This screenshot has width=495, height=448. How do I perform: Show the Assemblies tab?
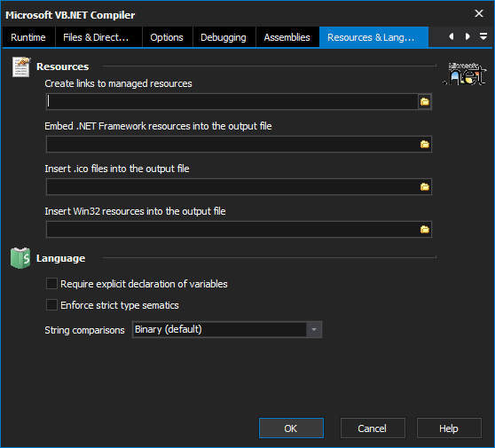(287, 37)
